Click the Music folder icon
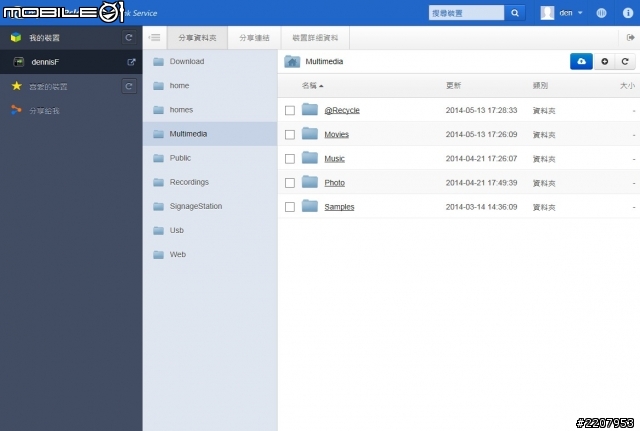 click(310, 158)
